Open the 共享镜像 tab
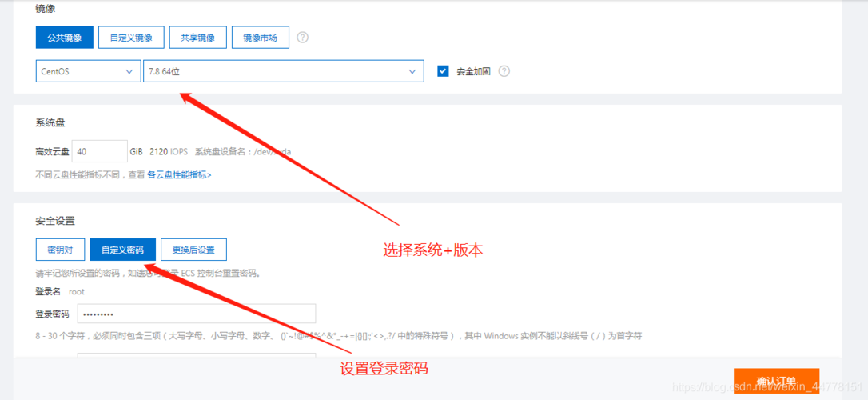Viewport: 868px width, 400px height. (x=197, y=38)
